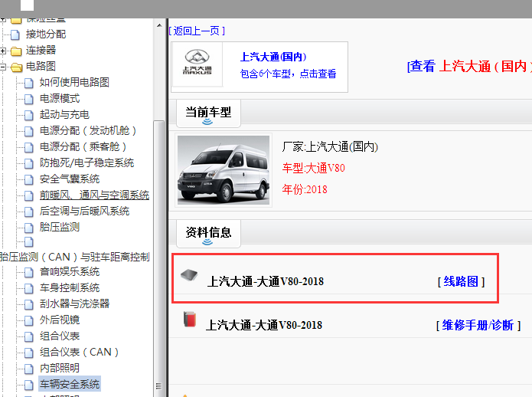Select the 当前车型 tab
Viewport: 532px width, 397px height.
click(x=208, y=113)
